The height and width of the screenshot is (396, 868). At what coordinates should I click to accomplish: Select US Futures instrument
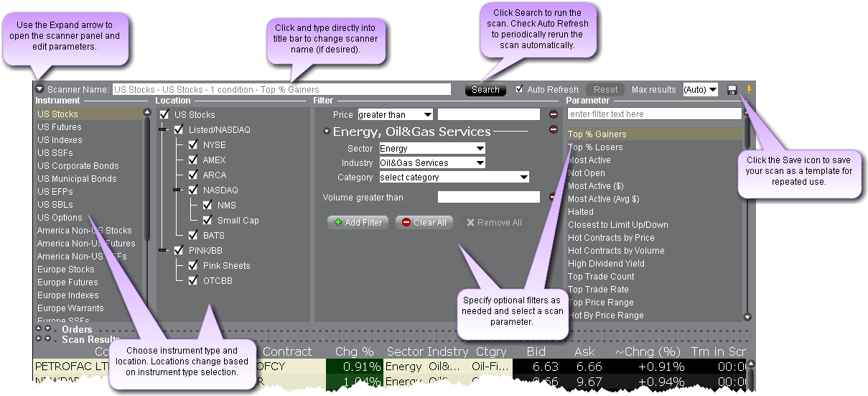click(60, 127)
